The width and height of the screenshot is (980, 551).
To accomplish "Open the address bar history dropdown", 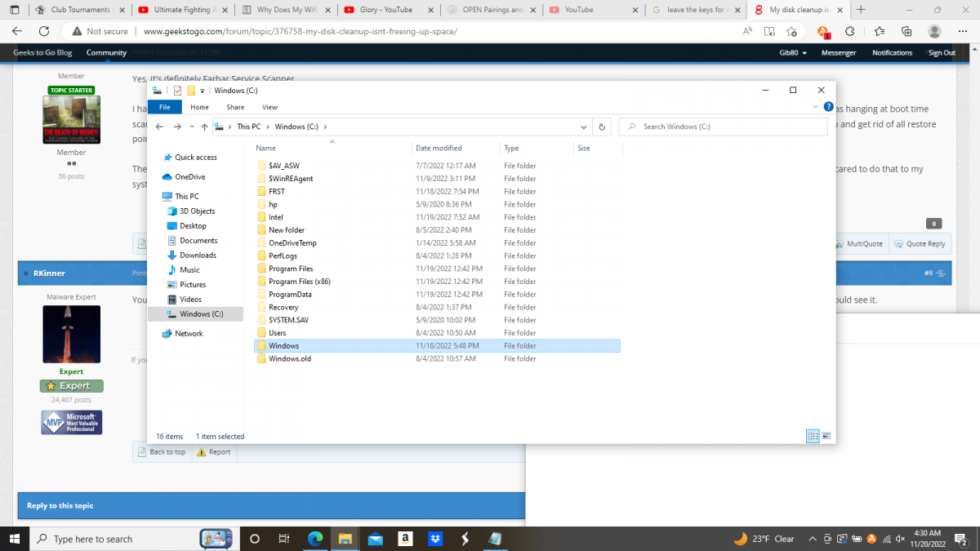I will point(583,127).
